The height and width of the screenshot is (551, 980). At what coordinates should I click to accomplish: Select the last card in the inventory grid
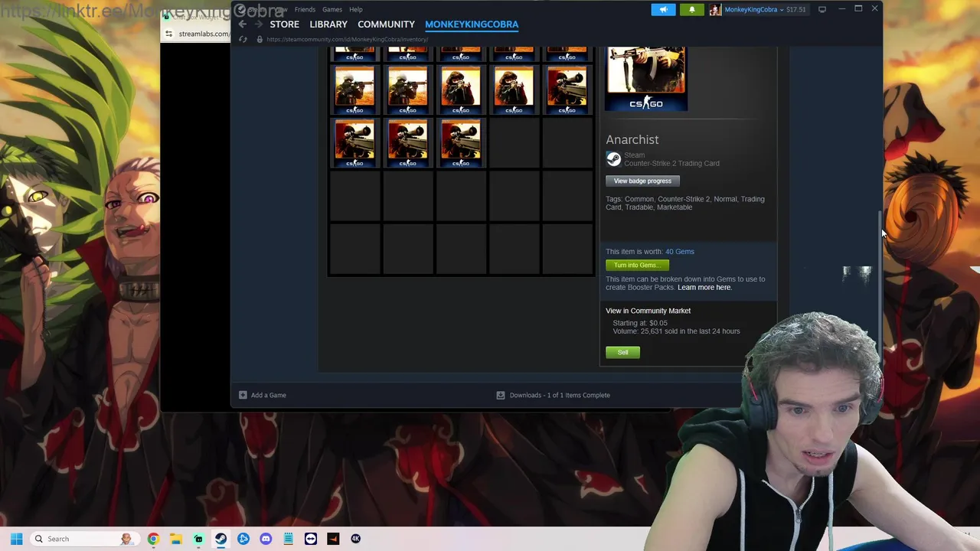click(461, 142)
